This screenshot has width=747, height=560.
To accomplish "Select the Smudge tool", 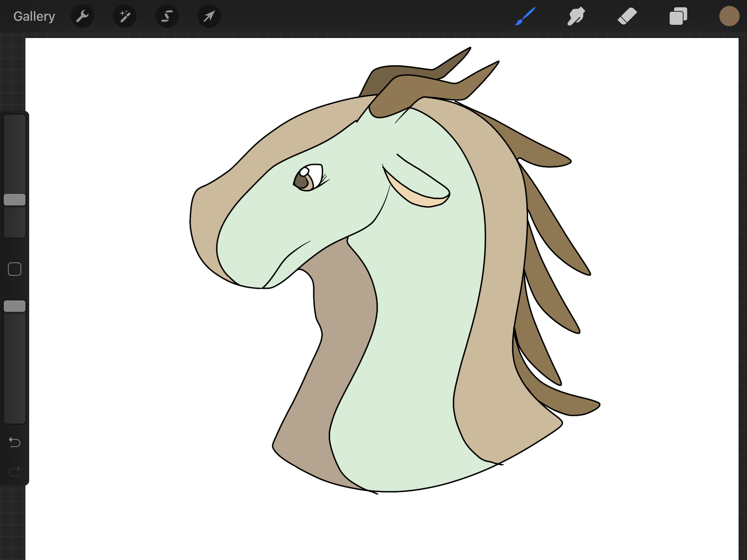I will pos(576,16).
